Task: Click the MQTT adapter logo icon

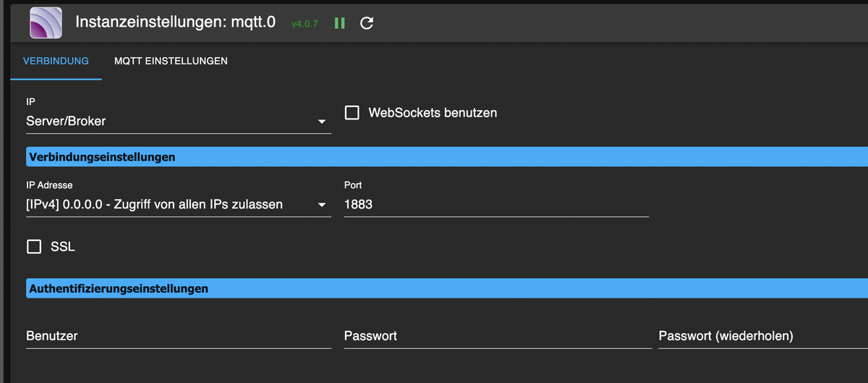Action: (x=46, y=22)
